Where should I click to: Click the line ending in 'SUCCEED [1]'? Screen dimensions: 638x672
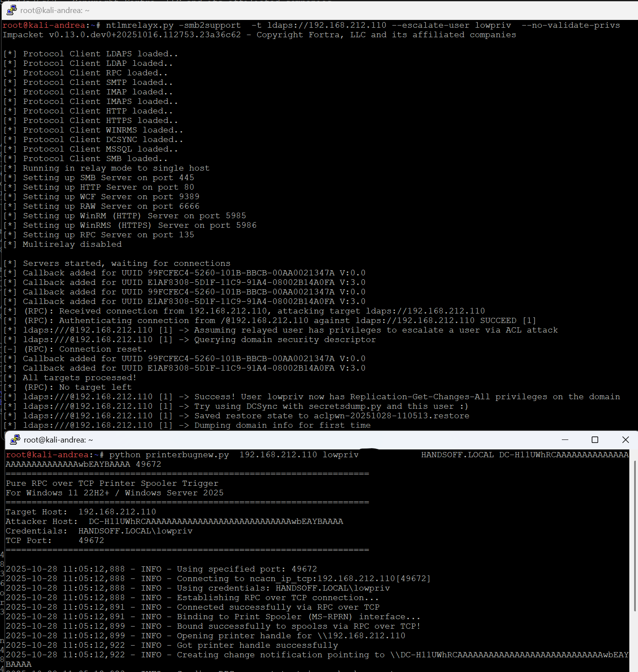point(270,320)
